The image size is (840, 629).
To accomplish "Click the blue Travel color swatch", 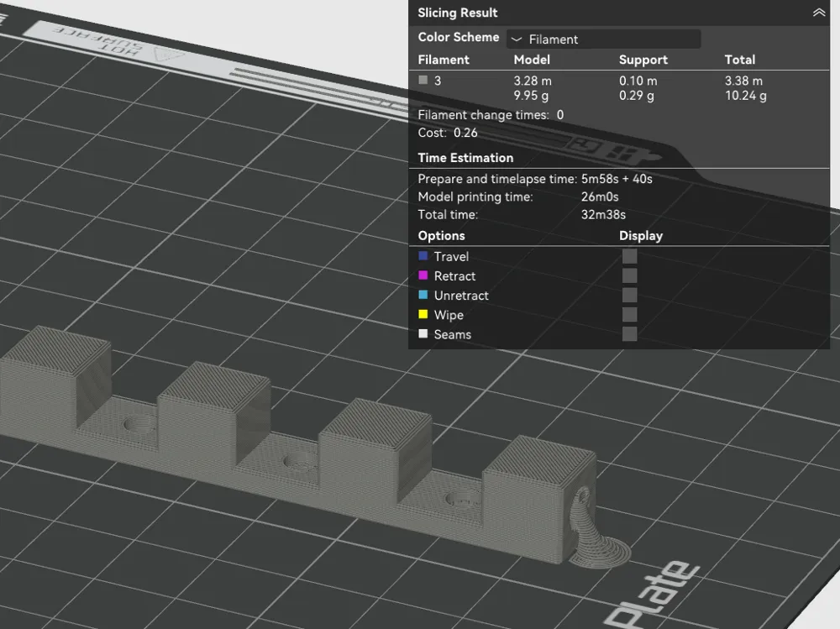I will pos(423,255).
